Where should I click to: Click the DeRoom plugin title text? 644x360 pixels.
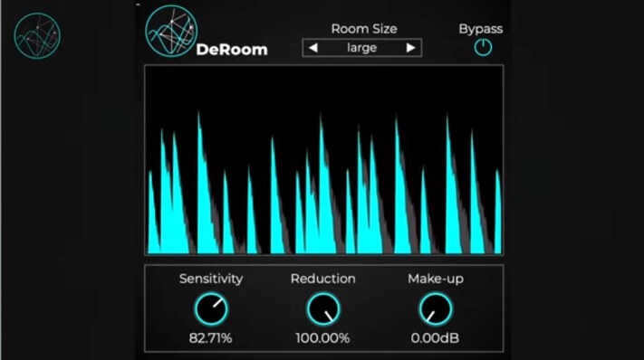click(232, 50)
